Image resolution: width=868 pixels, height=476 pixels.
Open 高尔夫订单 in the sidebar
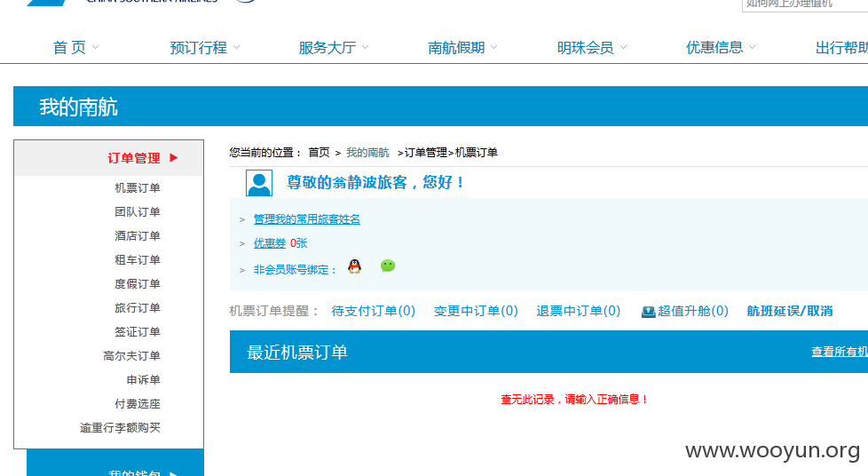[131, 356]
